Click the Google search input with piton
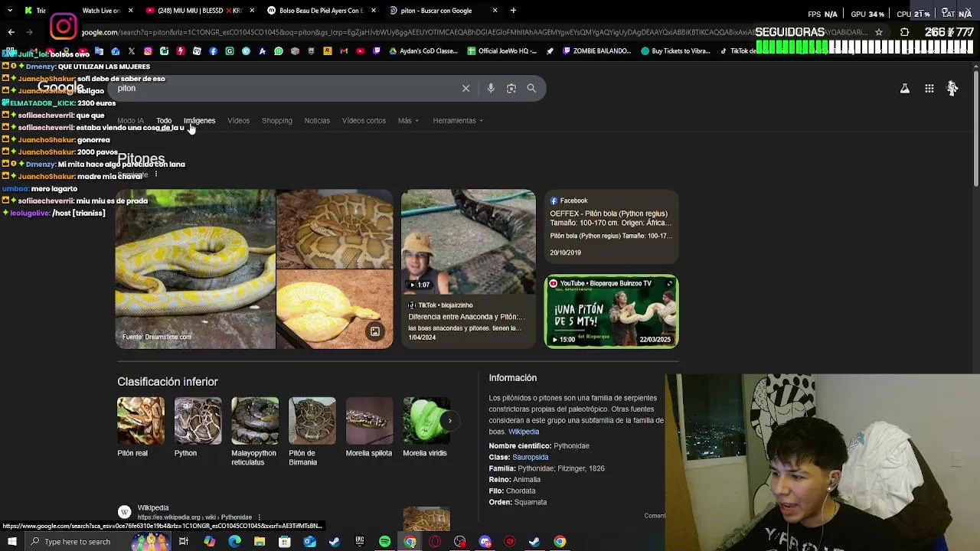This screenshot has height=551, width=980. (x=287, y=88)
